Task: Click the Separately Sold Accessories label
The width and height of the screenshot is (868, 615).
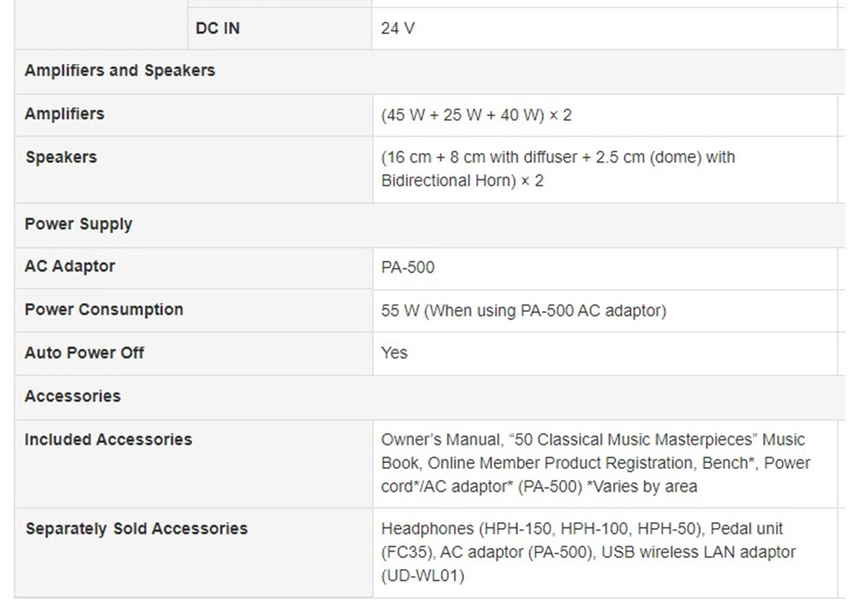Action: click(x=136, y=529)
